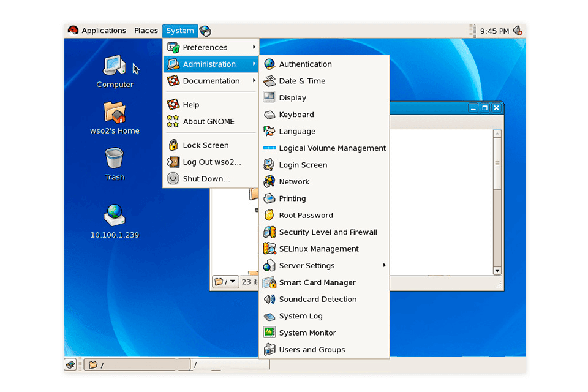The width and height of the screenshot is (588, 392).
Task: Click the file browser scrollbar down arrow
Action: point(497,271)
